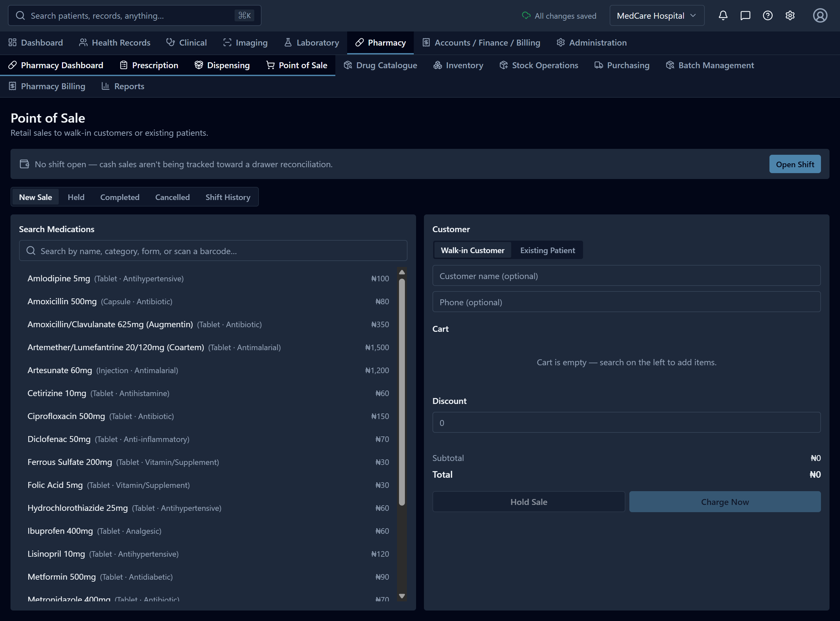Click the notifications bell icon
This screenshot has width=840, height=621.
723,15
